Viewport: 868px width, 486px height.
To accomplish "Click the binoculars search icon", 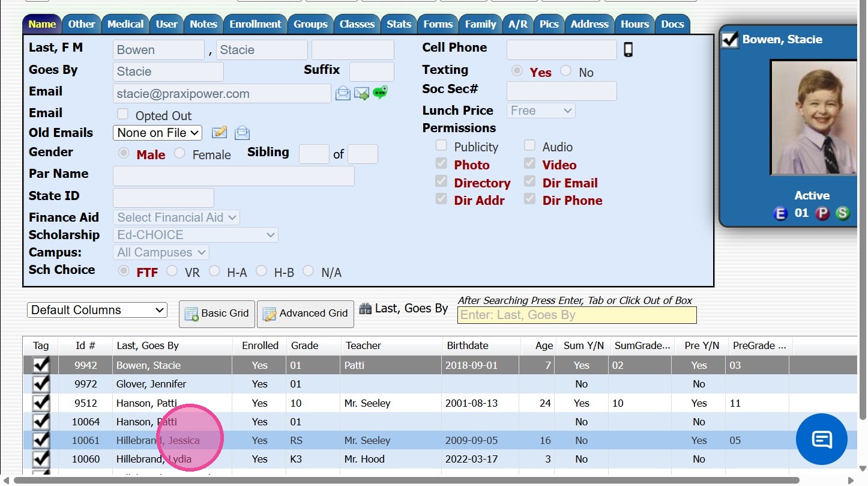I will coord(366,309).
